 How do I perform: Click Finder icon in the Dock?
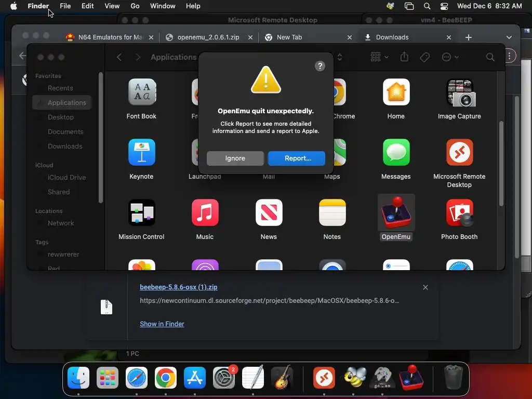tap(78, 378)
